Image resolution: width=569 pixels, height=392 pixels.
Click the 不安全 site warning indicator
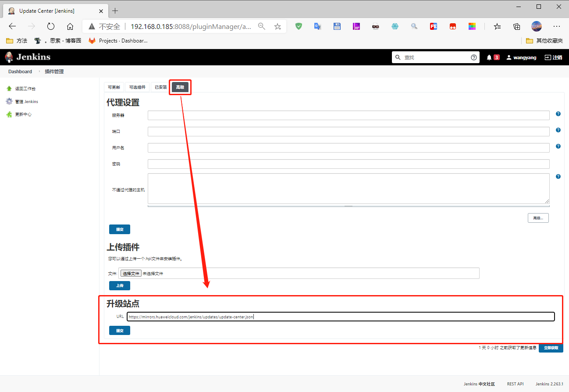104,26
